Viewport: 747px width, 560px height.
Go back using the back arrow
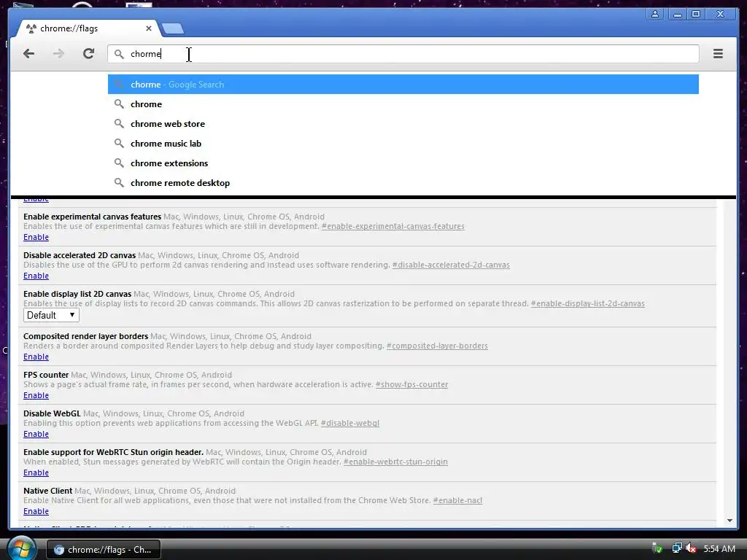click(x=28, y=54)
